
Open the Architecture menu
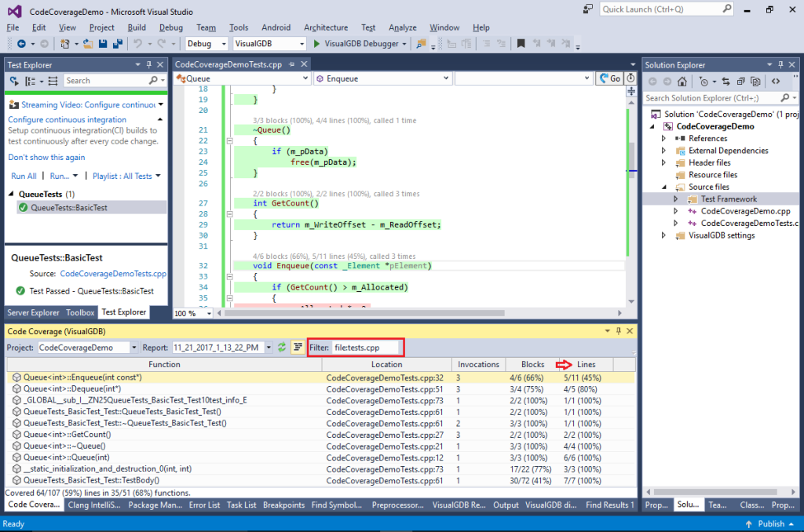pos(326,27)
